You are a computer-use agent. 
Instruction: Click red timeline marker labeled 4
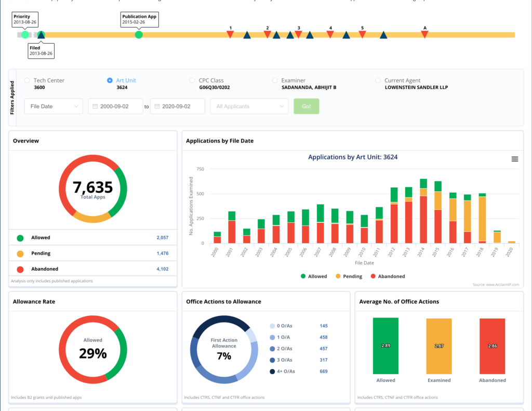330,34
